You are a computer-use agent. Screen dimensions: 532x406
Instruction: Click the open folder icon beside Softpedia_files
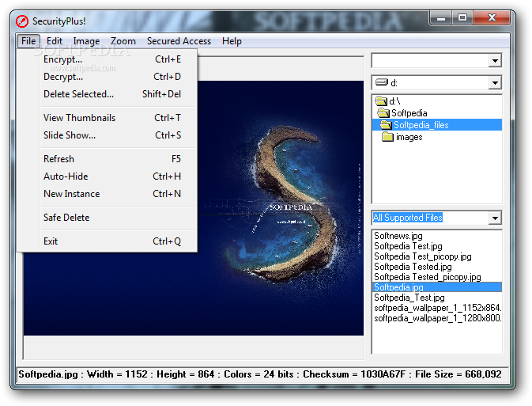click(386, 125)
